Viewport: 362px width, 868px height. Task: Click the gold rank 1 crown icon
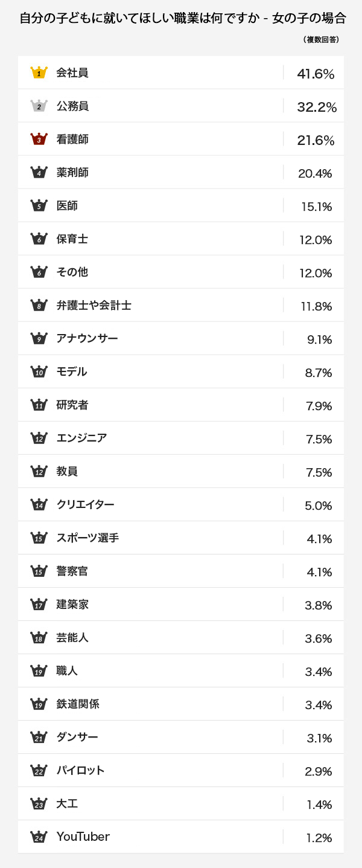click(x=39, y=72)
